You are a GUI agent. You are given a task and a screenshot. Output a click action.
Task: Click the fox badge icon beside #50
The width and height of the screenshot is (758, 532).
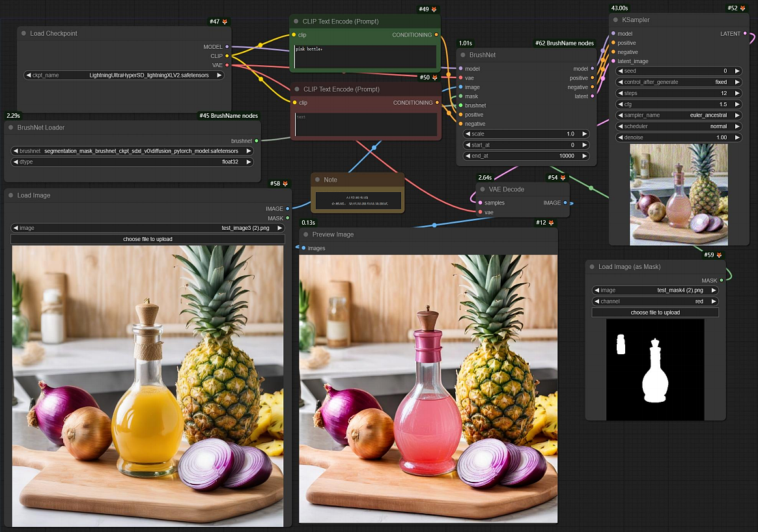435,77
